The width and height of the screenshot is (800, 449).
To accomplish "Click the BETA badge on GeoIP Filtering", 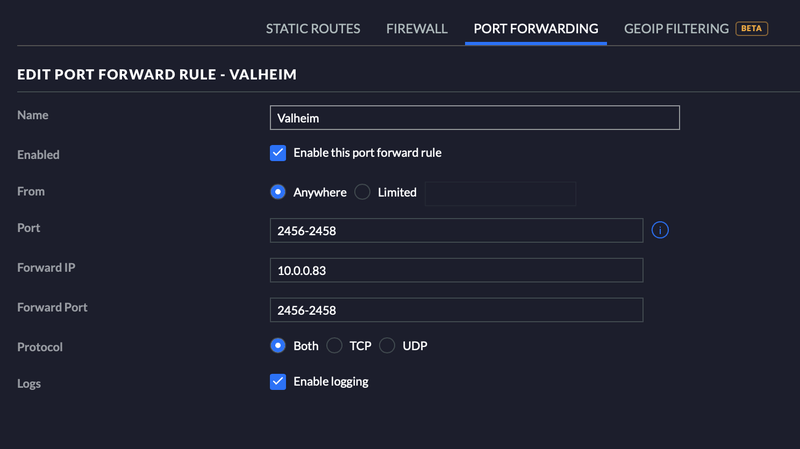I will pyautogui.click(x=751, y=29).
